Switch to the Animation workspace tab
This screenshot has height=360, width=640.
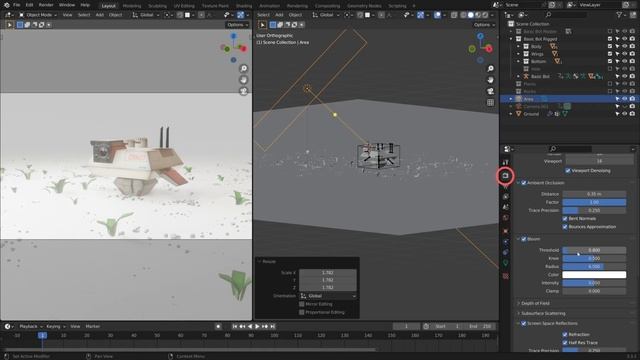pos(270,6)
